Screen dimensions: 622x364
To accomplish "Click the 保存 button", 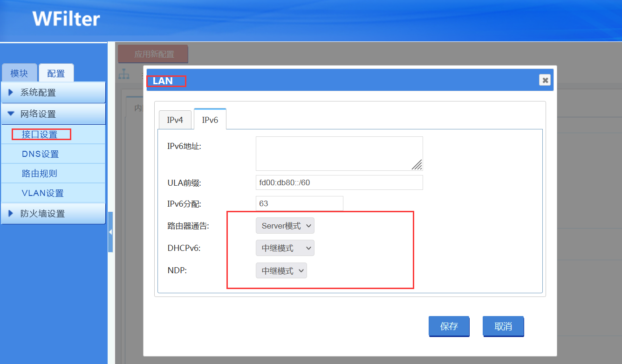I will click(449, 326).
